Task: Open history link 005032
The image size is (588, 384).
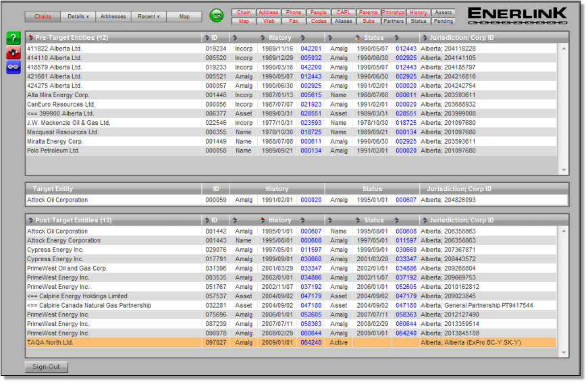Action: (311, 58)
